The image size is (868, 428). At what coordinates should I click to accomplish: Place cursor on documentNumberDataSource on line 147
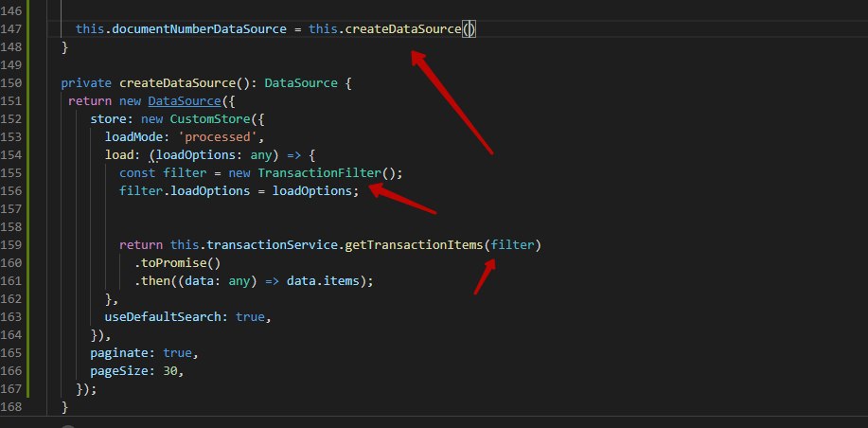200,28
